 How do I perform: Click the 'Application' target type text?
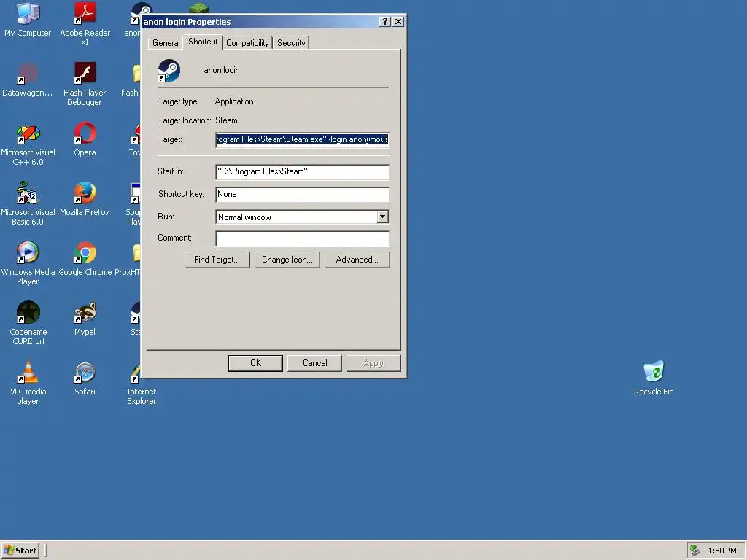pos(234,101)
